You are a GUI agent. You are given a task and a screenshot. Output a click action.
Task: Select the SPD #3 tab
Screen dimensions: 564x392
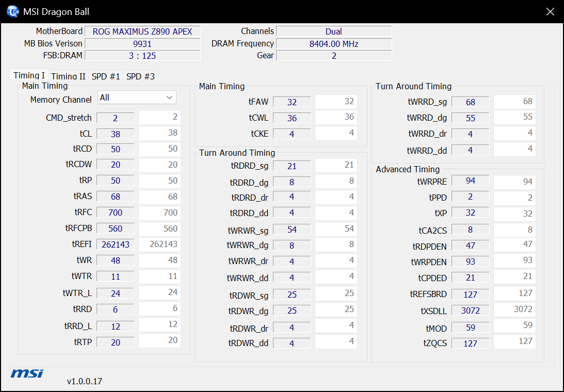click(x=140, y=76)
